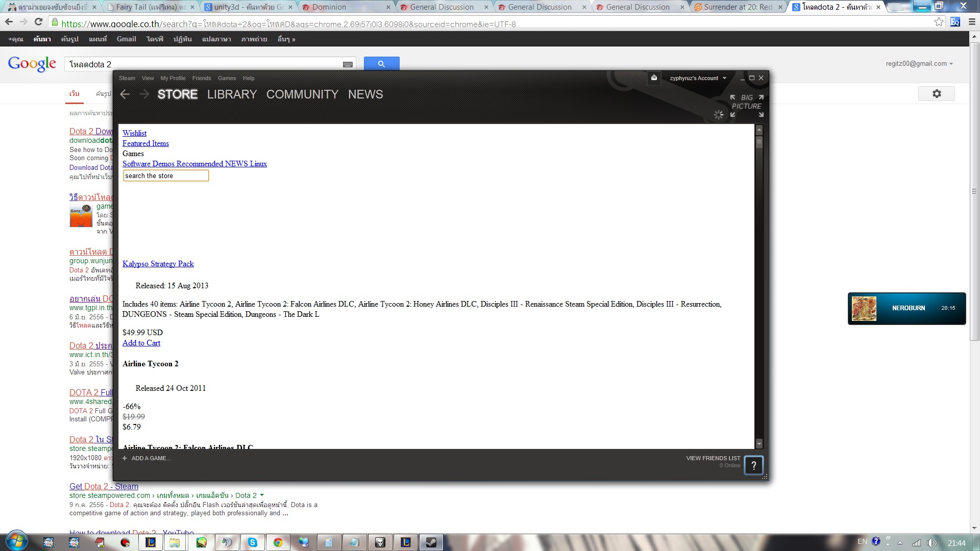980x551 pixels.
Task: Click the Google search magnifier button
Action: 381,64
